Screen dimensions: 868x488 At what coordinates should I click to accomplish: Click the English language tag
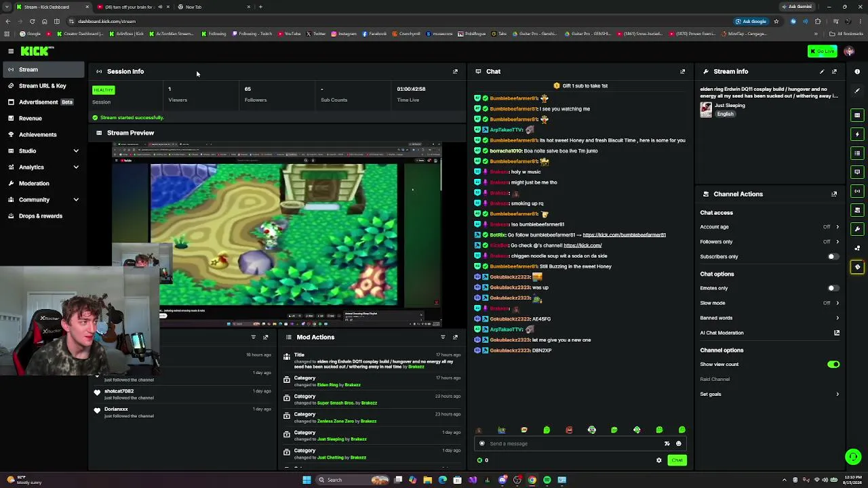[x=725, y=114]
